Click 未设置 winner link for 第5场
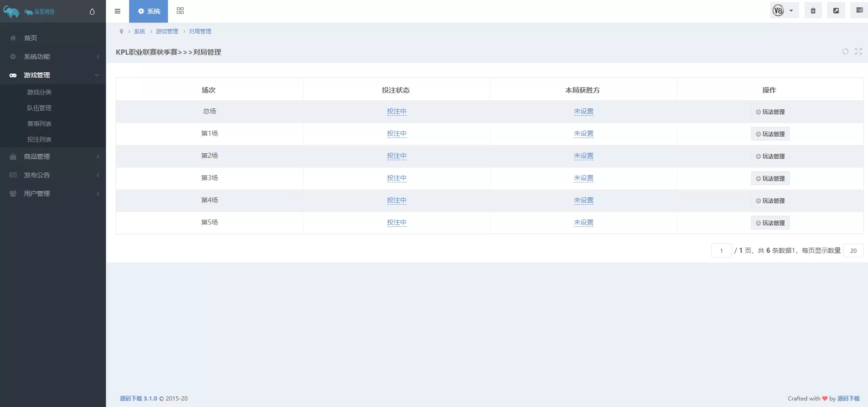The width and height of the screenshot is (868, 407). (x=583, y=223)
